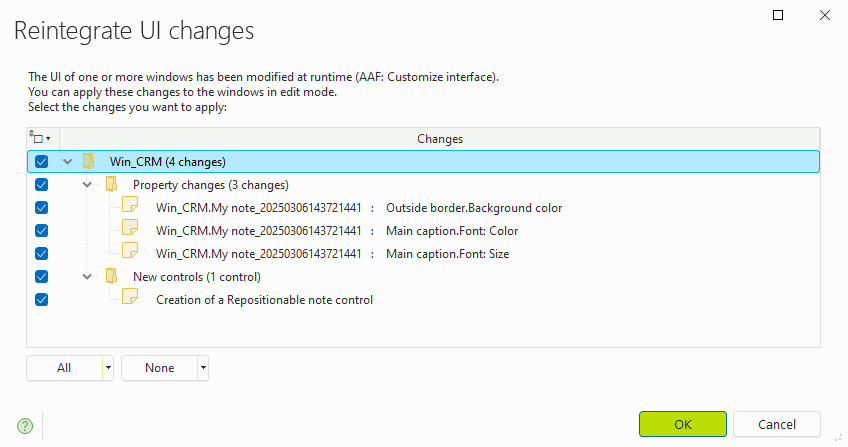Collapse the Property changes group
Image resolution: width=848 pixels, height=447 pixels.
pos(87,185)
